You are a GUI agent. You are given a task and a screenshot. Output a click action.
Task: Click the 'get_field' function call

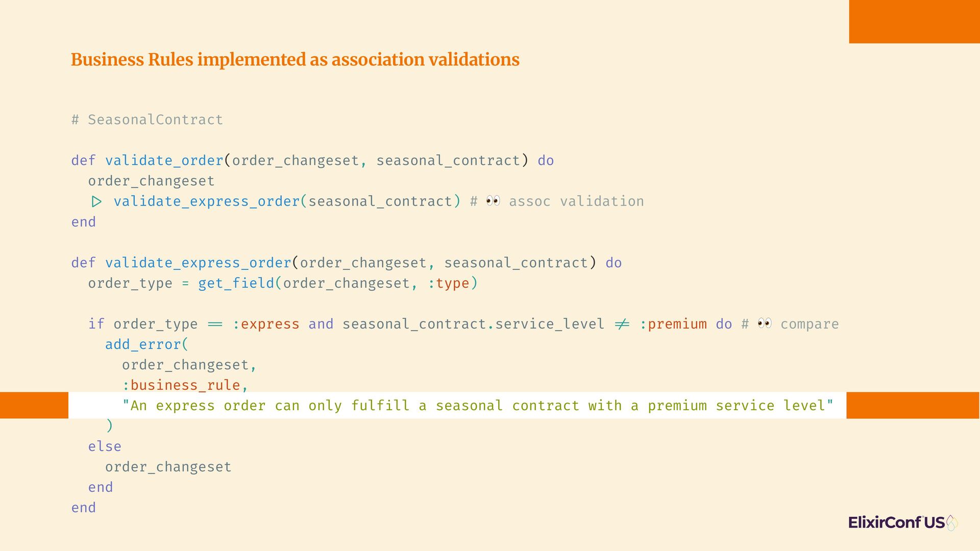pyautogui.click(x=236, y=283)
